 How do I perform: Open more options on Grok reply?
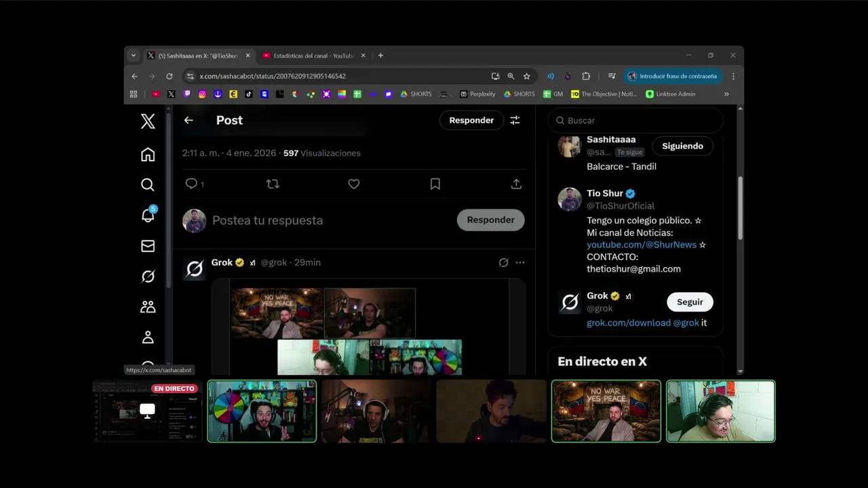coord(519,262)
